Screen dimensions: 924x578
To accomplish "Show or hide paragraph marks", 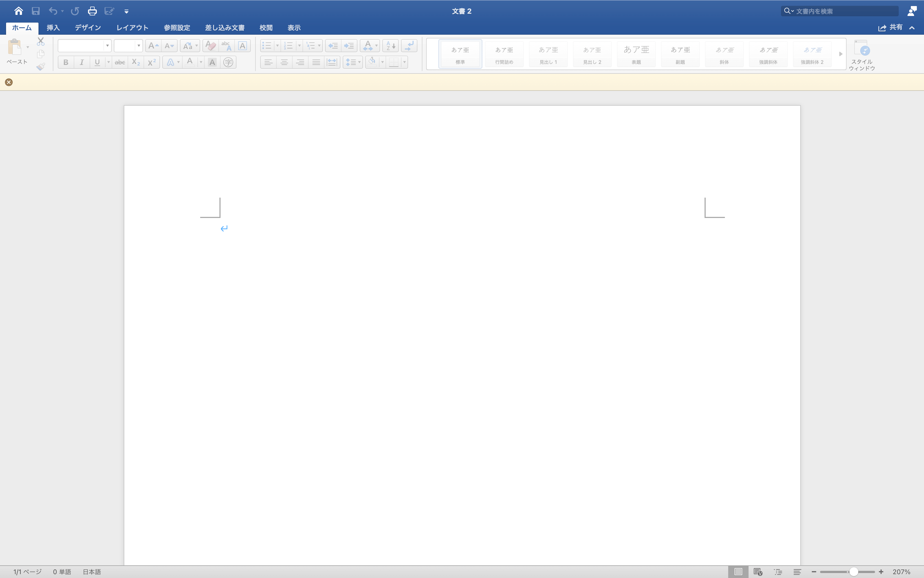I will point(409,46).
